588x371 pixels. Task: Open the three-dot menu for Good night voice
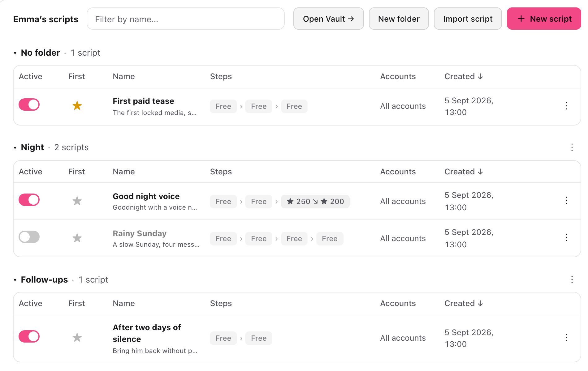pos(566,201)
